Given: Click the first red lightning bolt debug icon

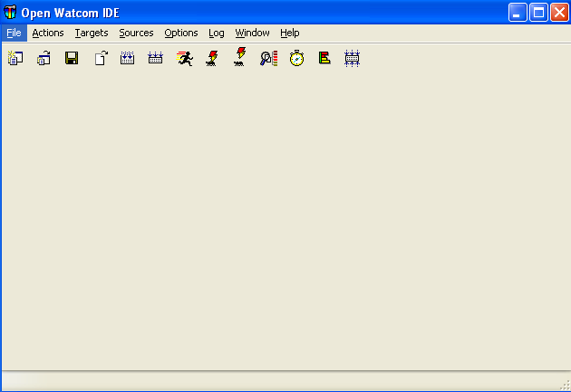Looking at the screenshot, I should coord(212,58).
